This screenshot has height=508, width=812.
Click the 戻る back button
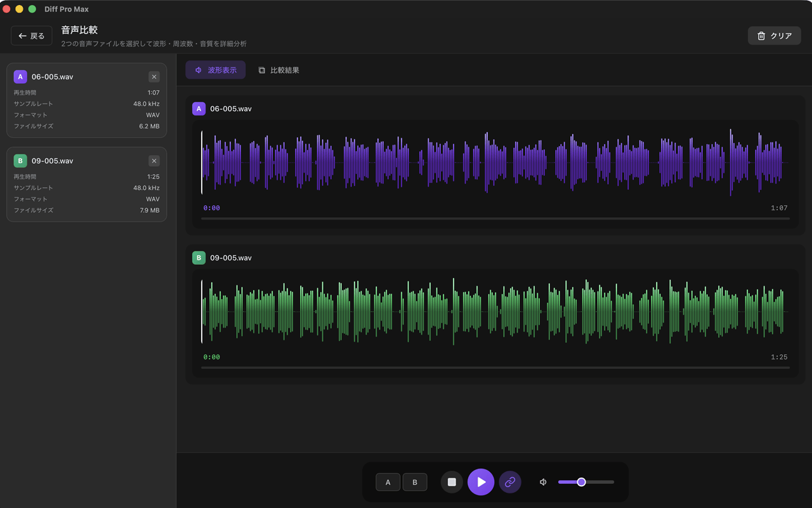pos(32,36)
